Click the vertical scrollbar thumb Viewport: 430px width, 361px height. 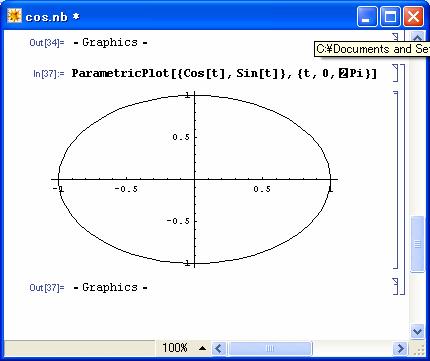(x=417, y=244)
